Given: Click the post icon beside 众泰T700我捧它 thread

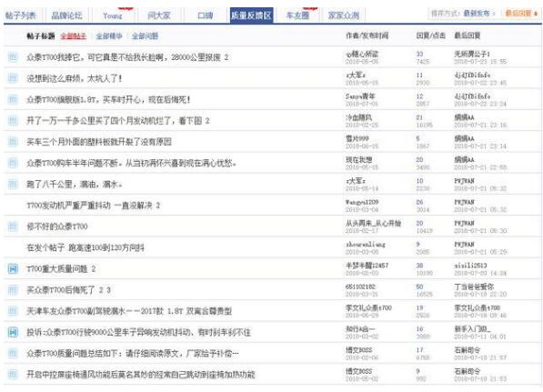Looking at the screenshot, I should pyautogui.click(x=13, y=57).
